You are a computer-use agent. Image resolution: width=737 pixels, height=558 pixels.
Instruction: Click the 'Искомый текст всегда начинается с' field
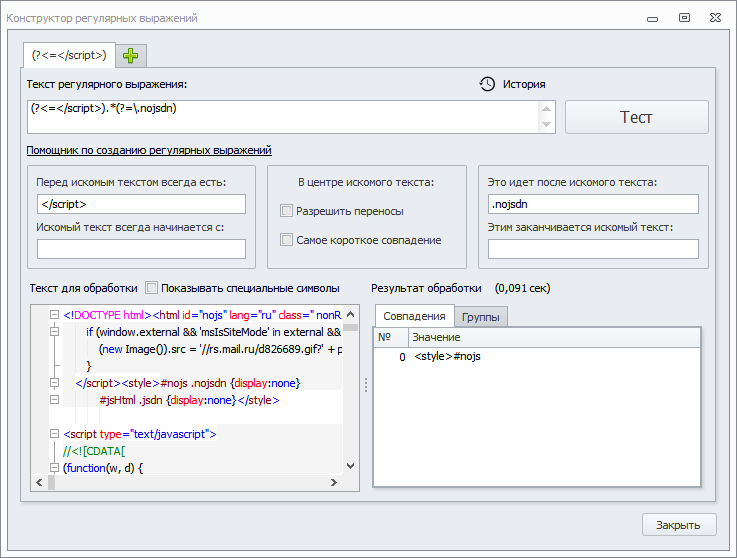141,248
